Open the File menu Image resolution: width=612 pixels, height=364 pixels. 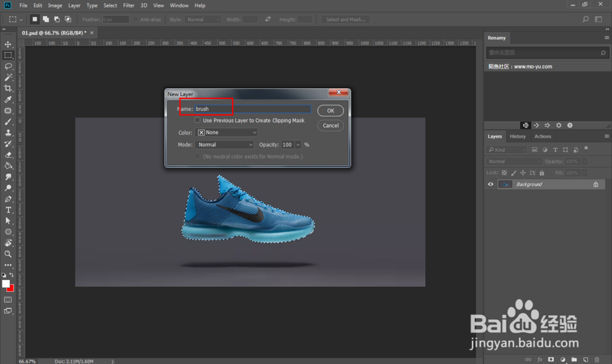[23, 6]
